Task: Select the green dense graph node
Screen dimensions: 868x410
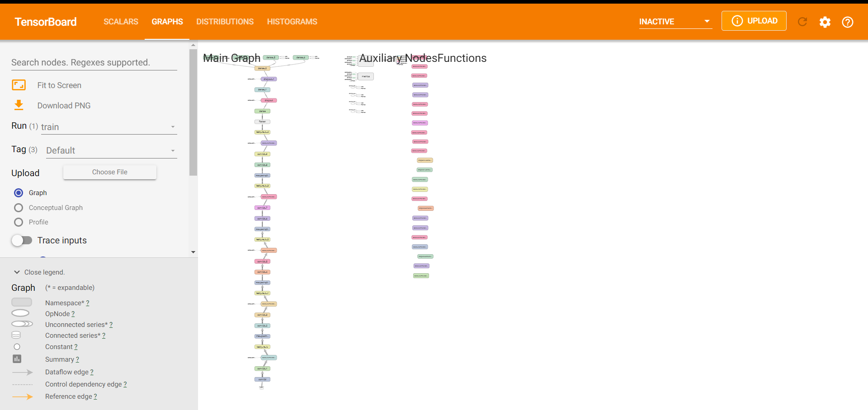Action: pos(262,111)
